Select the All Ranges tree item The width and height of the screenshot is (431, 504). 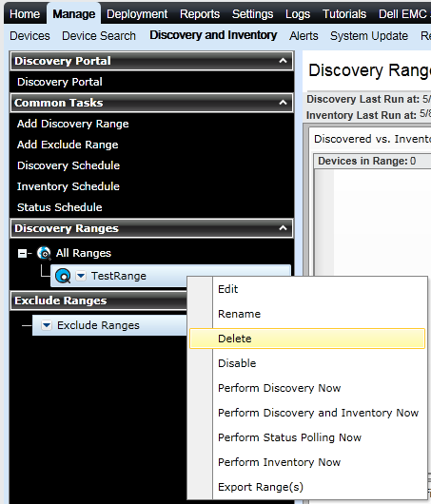[84, 253]
